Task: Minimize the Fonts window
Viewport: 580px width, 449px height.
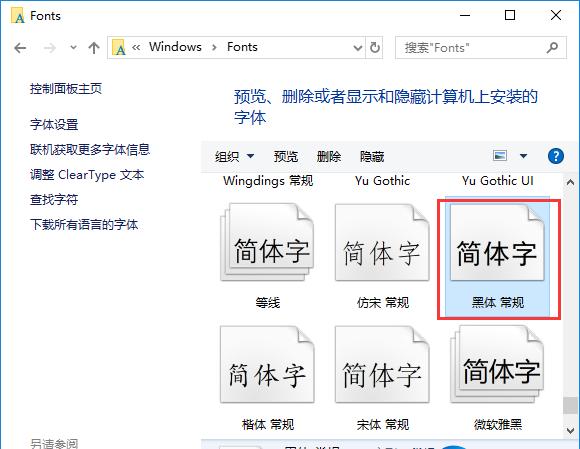Action: point(465,15)
